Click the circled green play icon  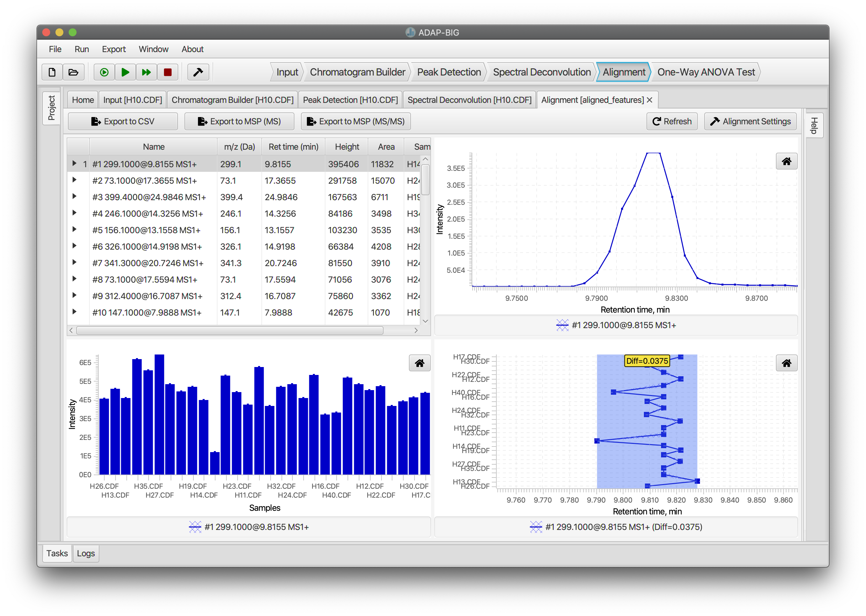point(104,72)
